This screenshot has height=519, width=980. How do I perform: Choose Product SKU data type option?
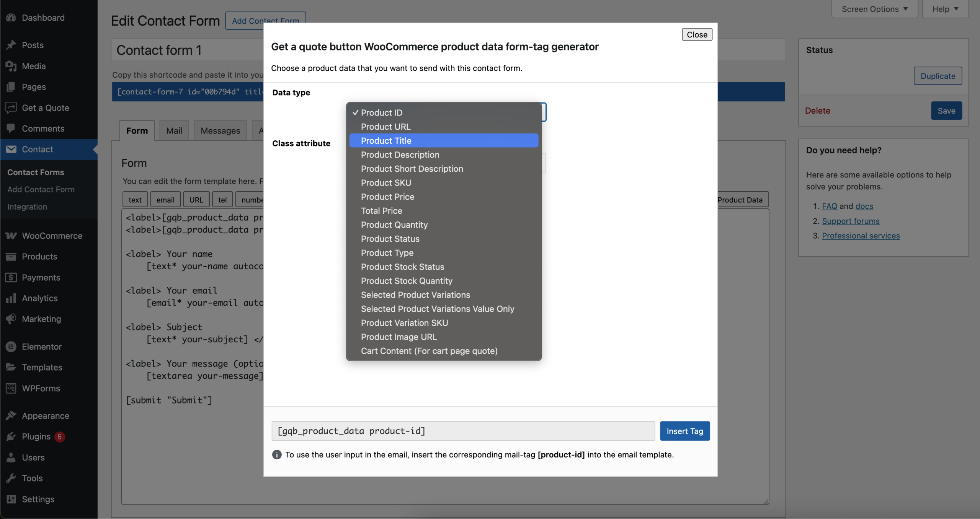click(x=386, y=182)
